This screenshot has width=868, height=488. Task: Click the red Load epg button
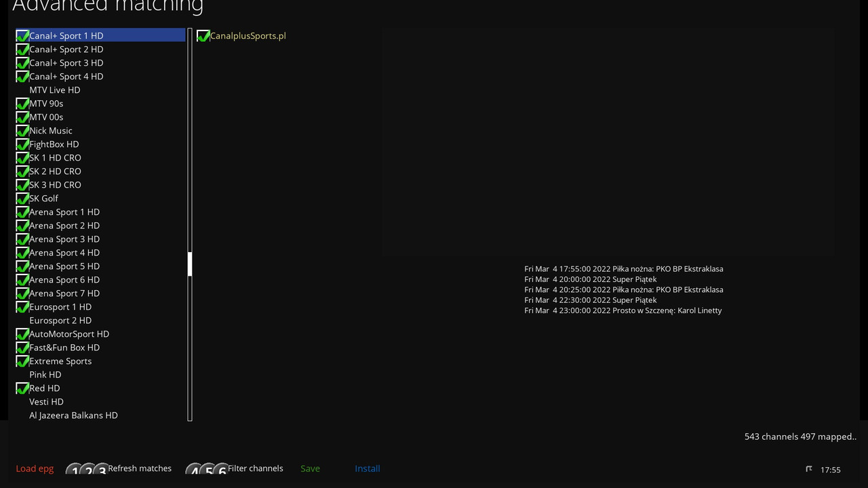tap(35, 468)
